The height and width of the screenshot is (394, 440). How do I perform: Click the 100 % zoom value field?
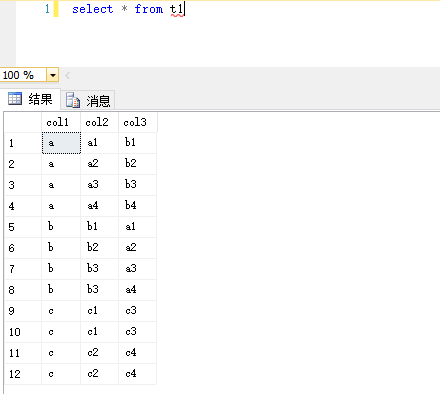coord(23,75)
